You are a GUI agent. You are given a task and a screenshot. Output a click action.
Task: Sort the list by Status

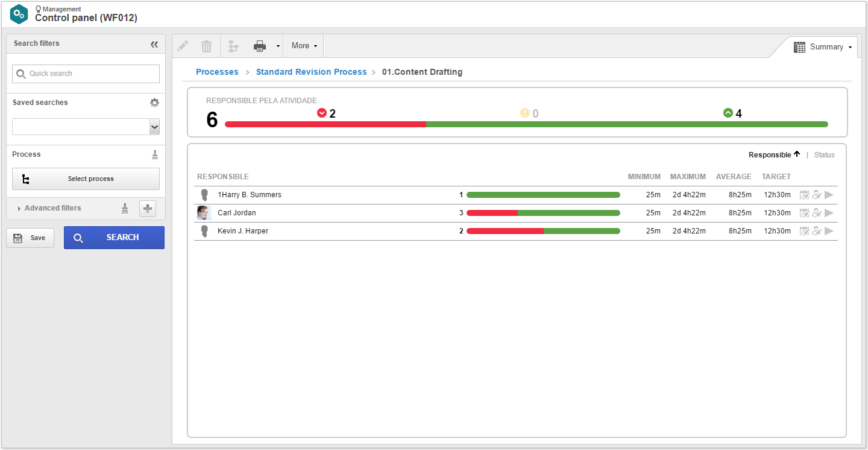click(x=825, y=155)
